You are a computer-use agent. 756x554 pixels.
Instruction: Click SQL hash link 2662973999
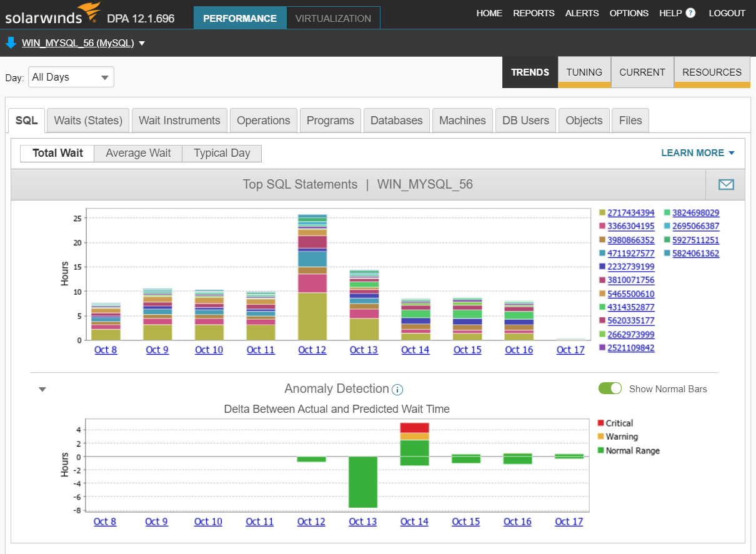pos(631,335)
